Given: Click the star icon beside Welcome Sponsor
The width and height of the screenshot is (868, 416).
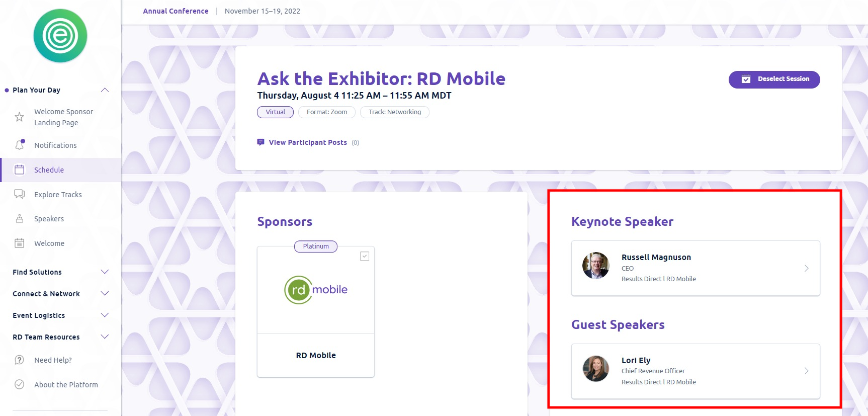Looking at the screenshot, I should click(x=19, y=117).
